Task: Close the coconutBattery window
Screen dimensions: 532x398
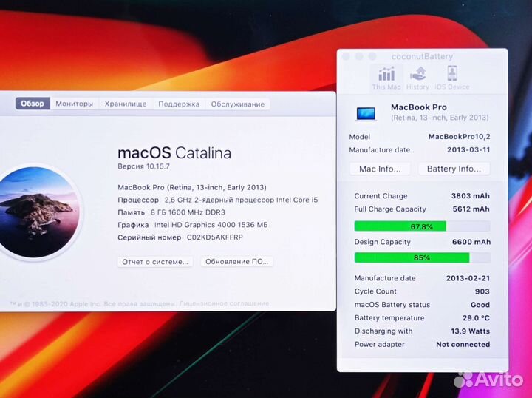Action: (x=346, y=56)
